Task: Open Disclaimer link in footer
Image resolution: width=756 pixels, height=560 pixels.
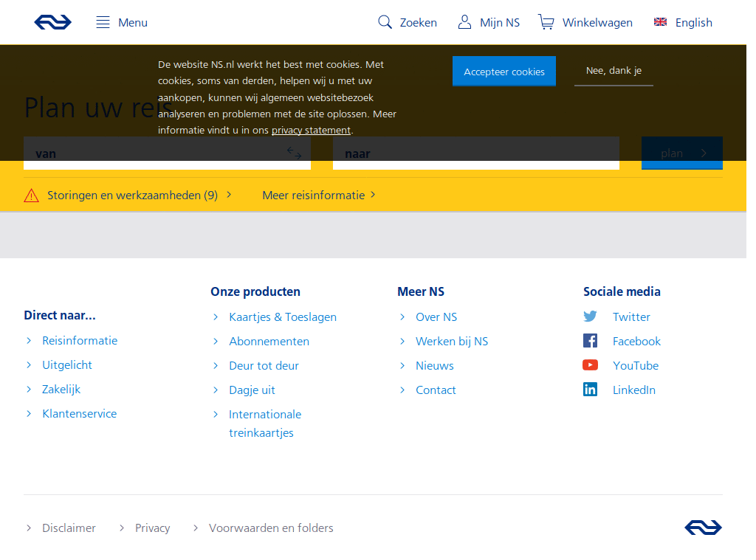Action: pyautogui.click(x=69, y=528)
